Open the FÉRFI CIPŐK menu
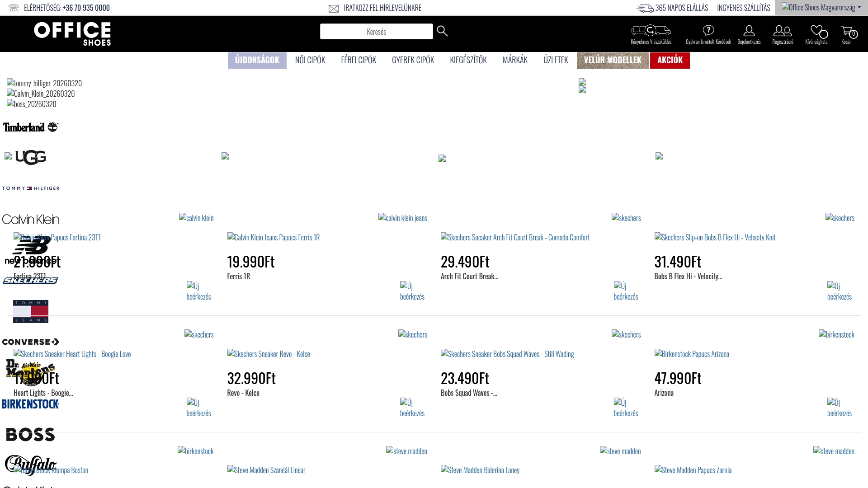The image size is (868, 488). [359, 60]
